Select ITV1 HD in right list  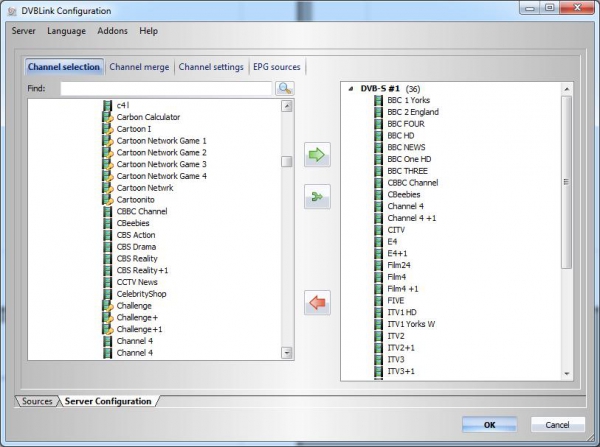coord(402,312)
